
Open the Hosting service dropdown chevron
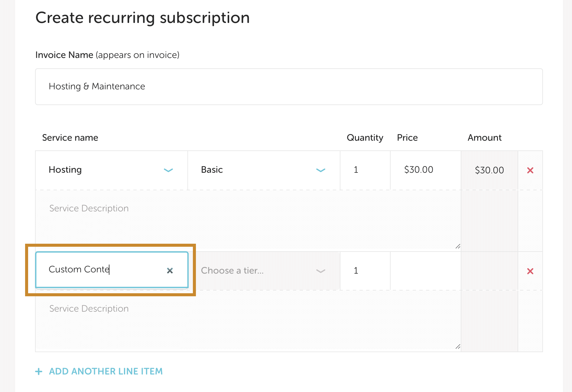click(168, 170)
